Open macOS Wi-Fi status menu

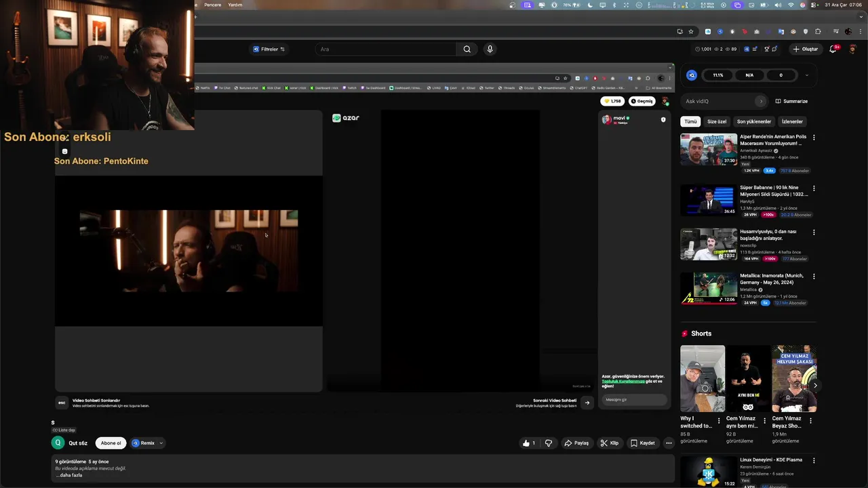(x=790, y=5)
